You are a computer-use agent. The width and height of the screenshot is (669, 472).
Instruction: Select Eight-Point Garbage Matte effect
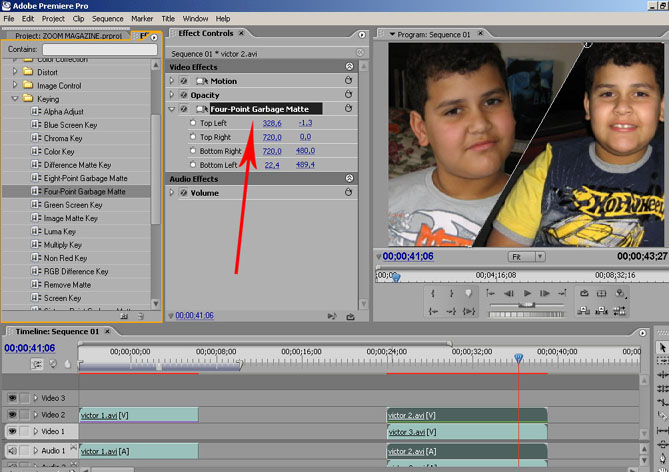click(x=85, y=178)
